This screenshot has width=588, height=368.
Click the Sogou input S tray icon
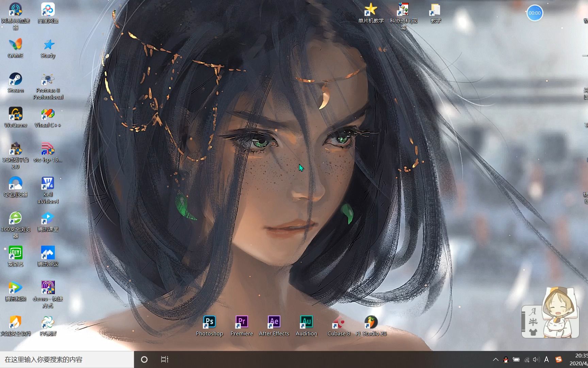[558, 359]
